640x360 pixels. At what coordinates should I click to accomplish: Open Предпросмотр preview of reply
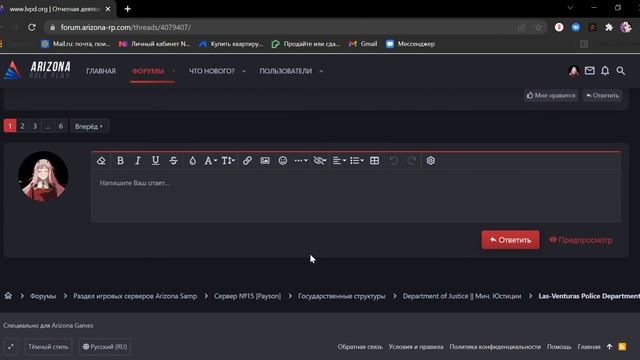pos(580,240)
